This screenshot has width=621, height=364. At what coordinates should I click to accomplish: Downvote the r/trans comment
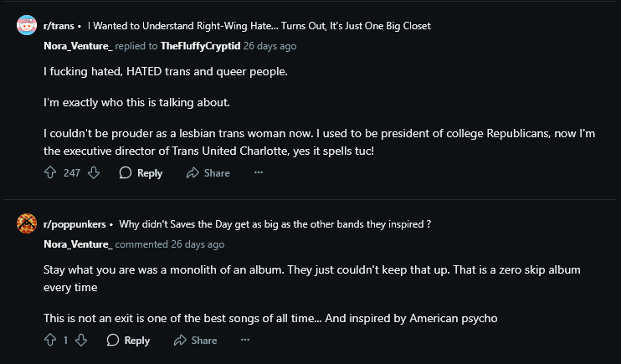pos(94,173)
